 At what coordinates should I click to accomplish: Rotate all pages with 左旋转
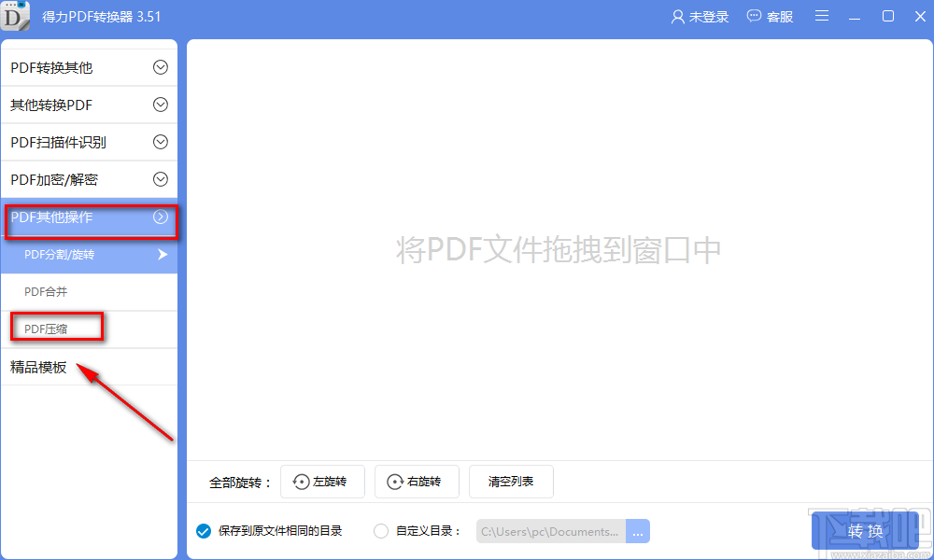point(322,482)
